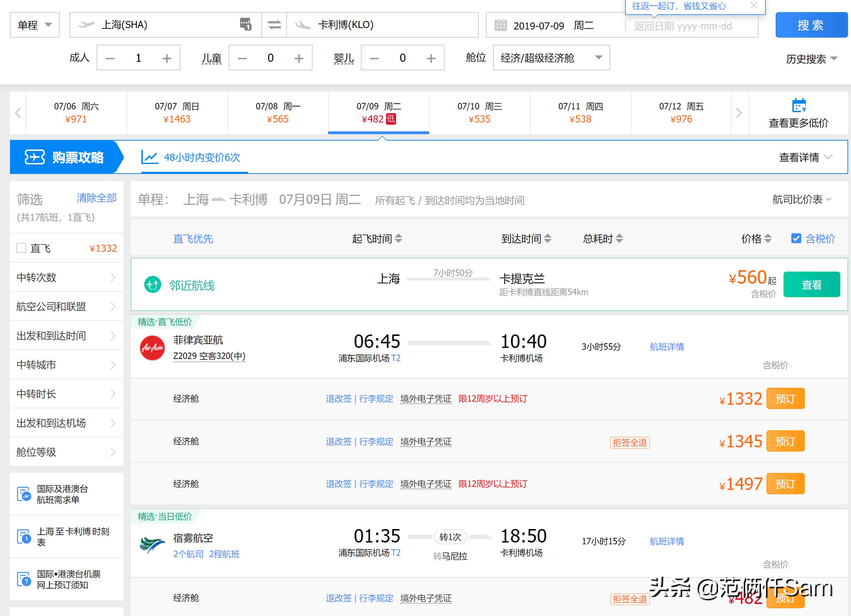This screenshot has width=851, height=616.
Task: Uncheck the 含税价 checkbox
Action: [796, 239]
